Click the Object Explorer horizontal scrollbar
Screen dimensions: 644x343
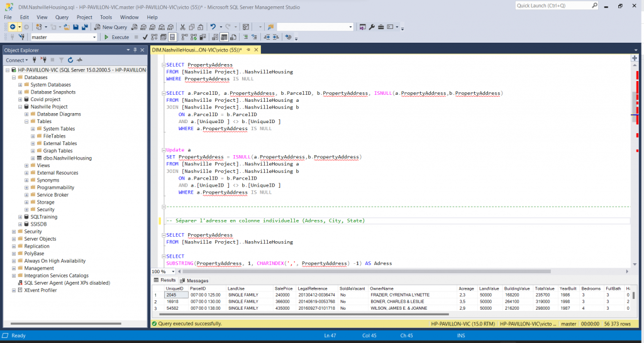pos(65,324)
